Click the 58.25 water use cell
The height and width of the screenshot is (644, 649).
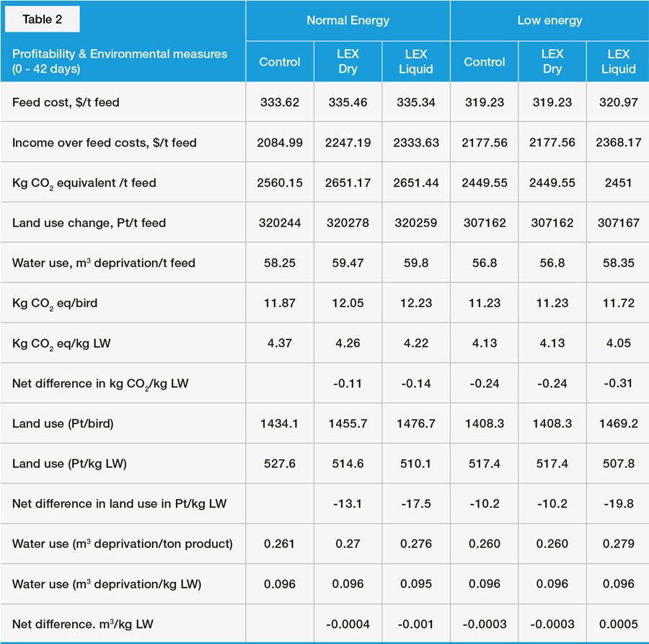[x=280, y=263]
